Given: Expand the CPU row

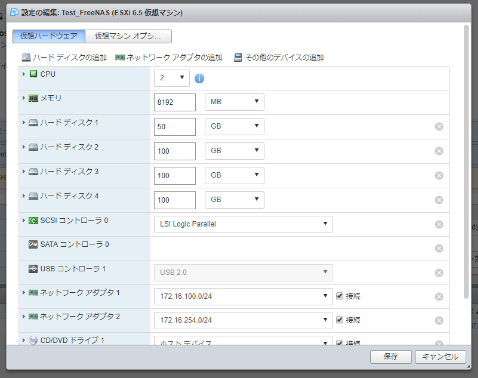Looking at the screenshot, I should pyautogui.click(x=24, y=74).
